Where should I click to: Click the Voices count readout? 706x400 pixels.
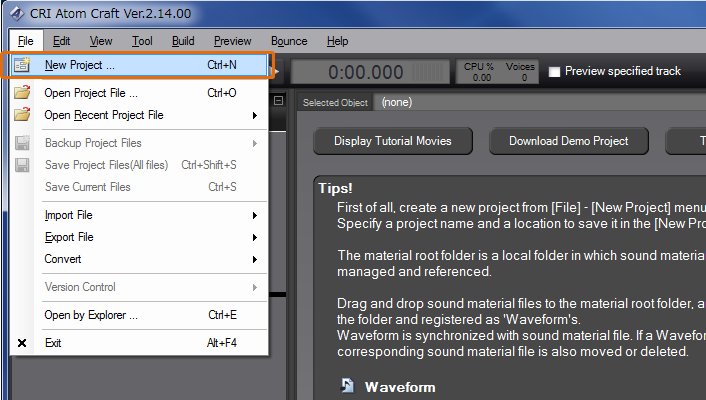click(520, 72)
